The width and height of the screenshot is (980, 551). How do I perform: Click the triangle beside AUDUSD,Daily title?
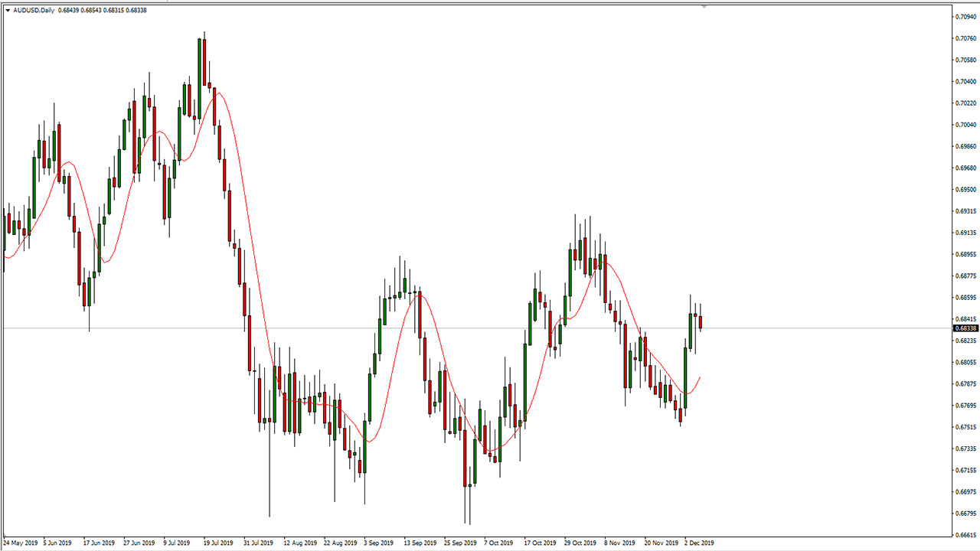[x=8, y=10]
